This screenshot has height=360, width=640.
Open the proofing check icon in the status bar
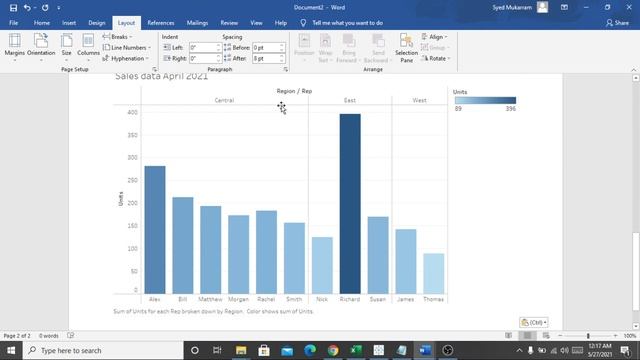coord(71,336)
